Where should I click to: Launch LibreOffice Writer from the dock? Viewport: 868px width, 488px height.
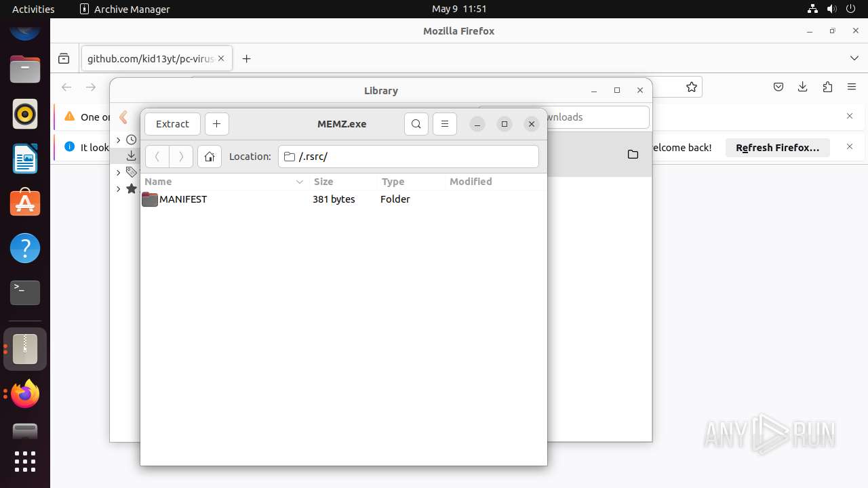click(x=25, y=159)
